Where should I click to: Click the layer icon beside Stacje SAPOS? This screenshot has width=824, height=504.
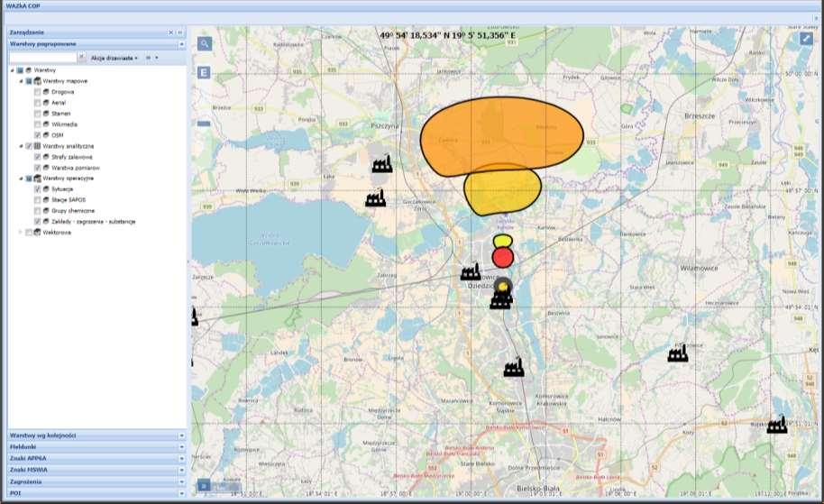click(x=46, y=200)
